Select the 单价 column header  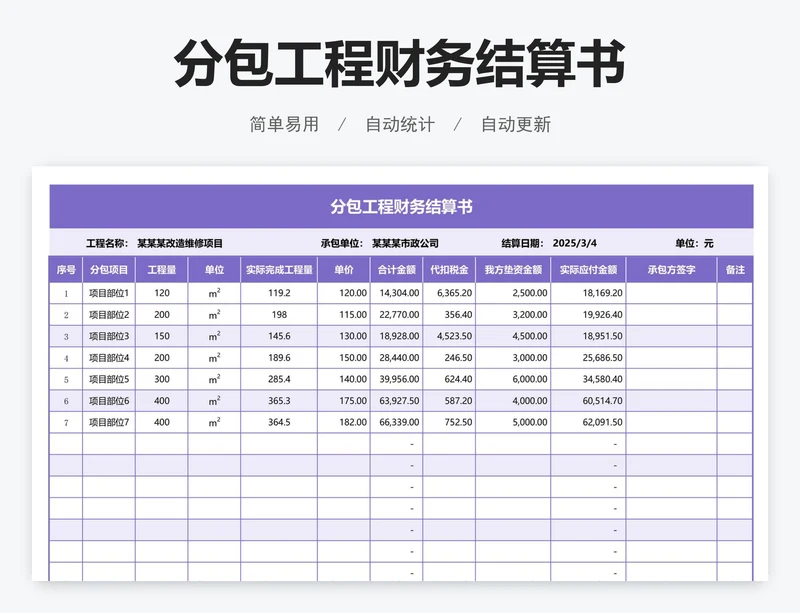coord(344,269)
